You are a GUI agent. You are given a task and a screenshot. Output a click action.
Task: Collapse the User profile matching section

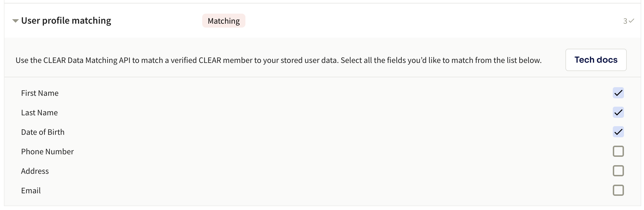click(15, 21)
